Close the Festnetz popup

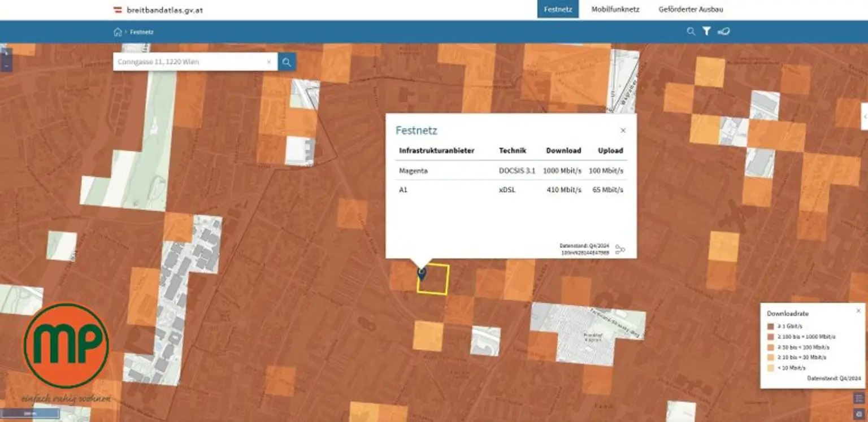coord(623,130)
